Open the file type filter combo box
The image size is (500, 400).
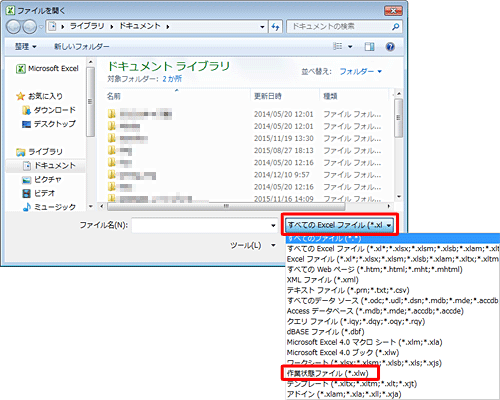point(339,225)
